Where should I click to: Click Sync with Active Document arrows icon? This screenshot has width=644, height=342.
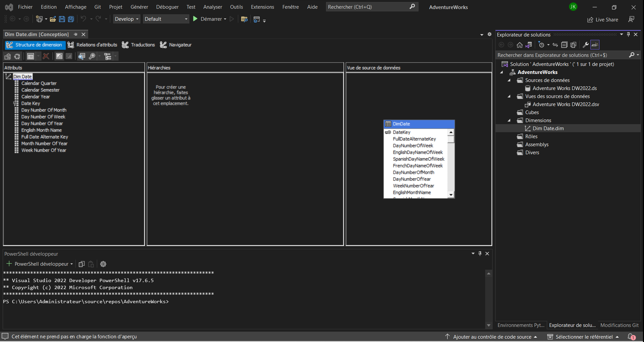point(555,45)
